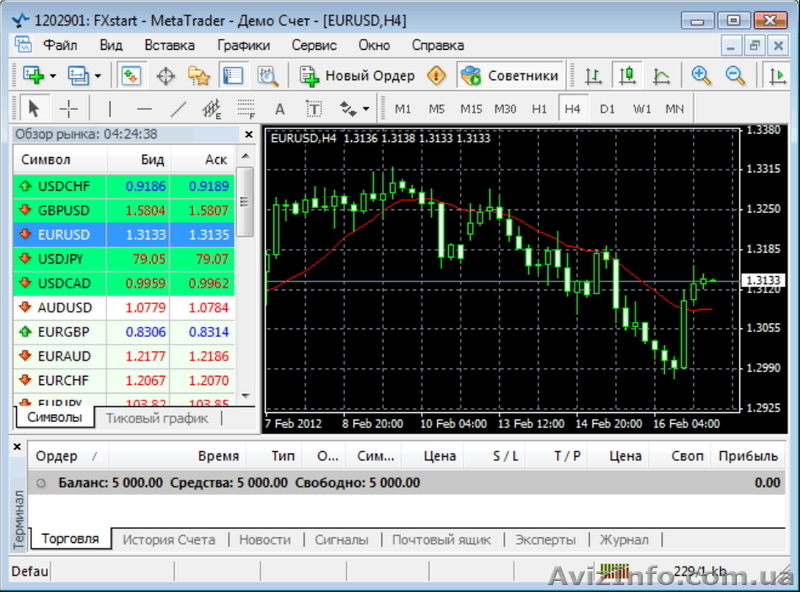Open the Сервис menu
Screen dimensions: 800x592
click(313, 45)
